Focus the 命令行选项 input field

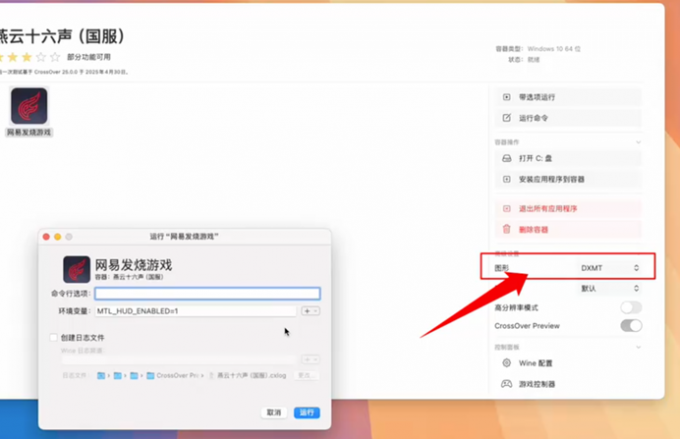coord(207,294)
